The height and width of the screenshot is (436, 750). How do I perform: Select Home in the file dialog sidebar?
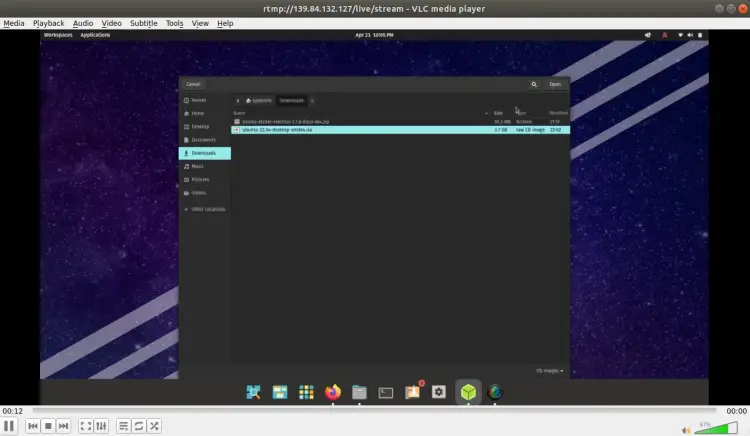point(205,113)
